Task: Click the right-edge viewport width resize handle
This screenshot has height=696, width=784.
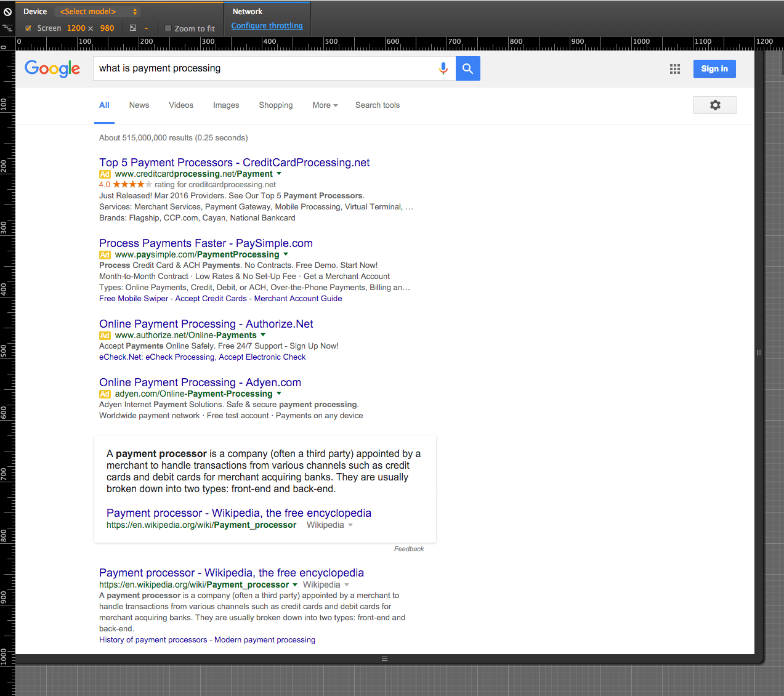Action: (759, 352)
